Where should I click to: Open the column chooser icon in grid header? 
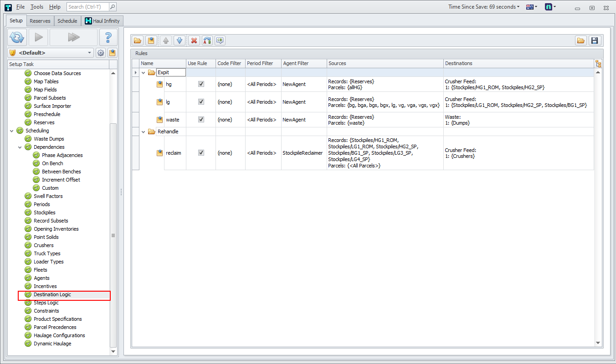598,64
